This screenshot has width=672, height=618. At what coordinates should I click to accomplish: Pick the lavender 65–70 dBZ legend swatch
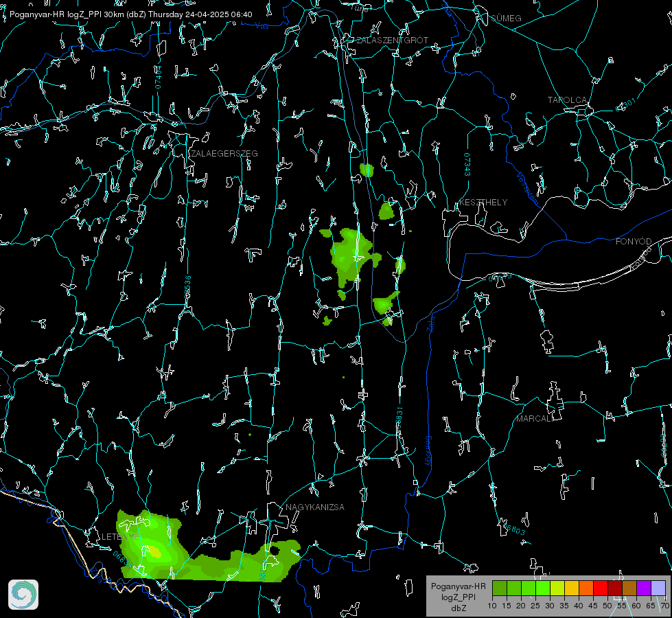(658, 588)
